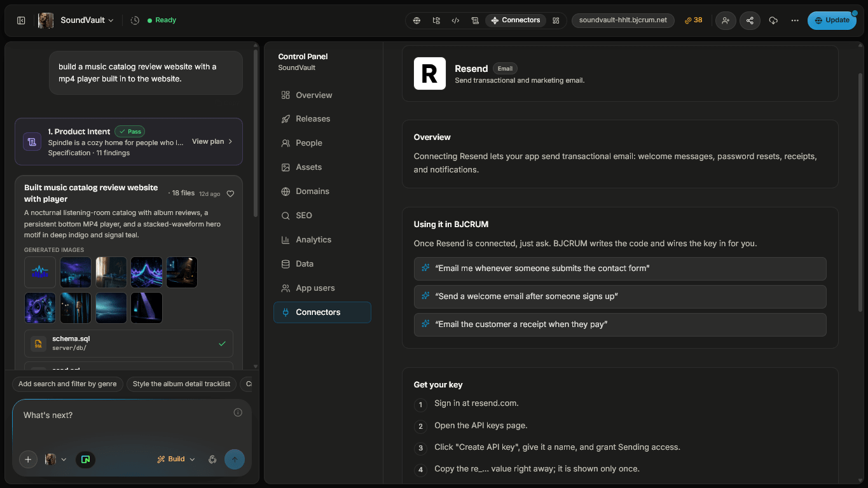Image resolution: width=868 pixels, height=488 pixels.
Task: Click the Product Intent specification icon
Action: tap(32, 142)
